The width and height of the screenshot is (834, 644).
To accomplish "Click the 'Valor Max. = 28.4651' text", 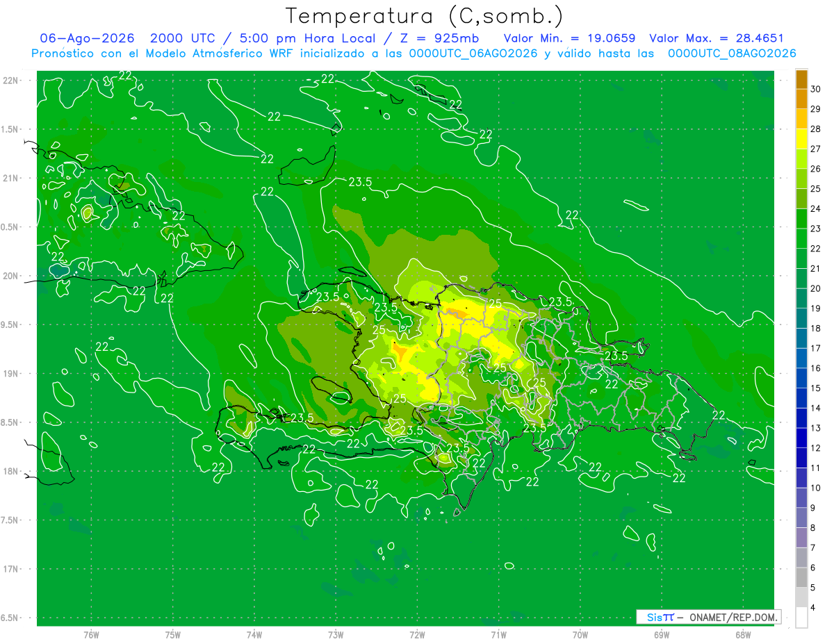I will [x=717, y=38].
